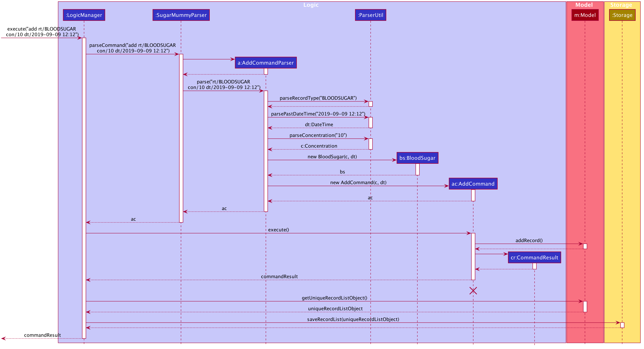The width and height of the screenshot is (644, 349).
Task: Click the a:AddCommandParser participant box
Action: 266,63
